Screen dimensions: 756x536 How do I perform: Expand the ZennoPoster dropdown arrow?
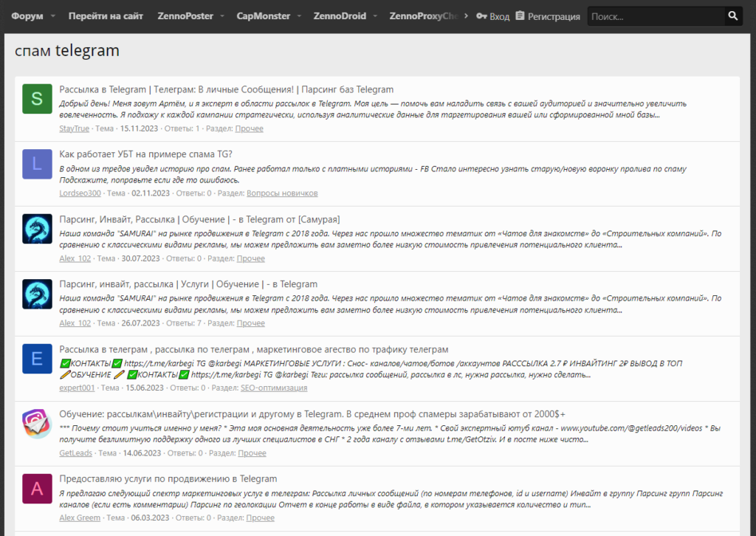point(222,16)
